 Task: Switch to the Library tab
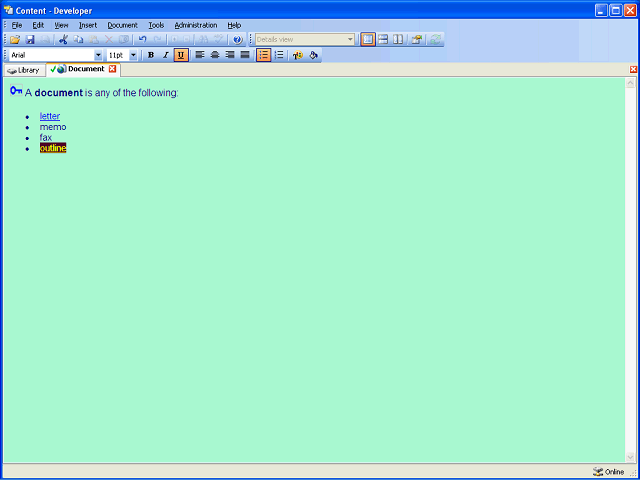pyautogui.click(x=24, y=70)
